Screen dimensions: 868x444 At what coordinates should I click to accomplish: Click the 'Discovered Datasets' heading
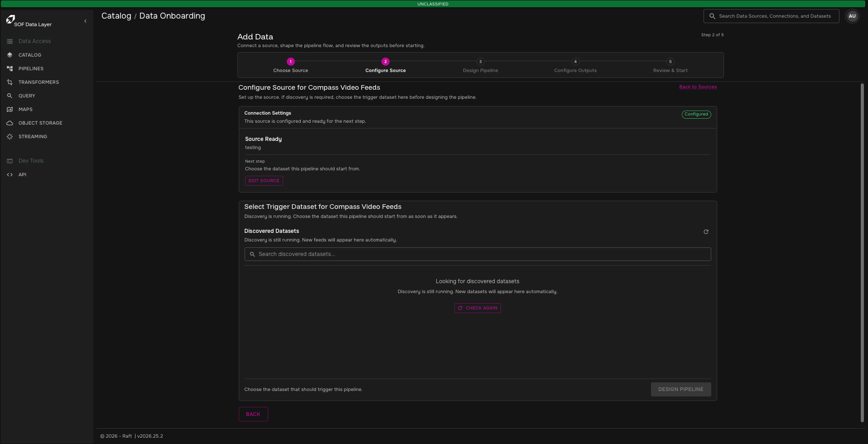[271, 231]
